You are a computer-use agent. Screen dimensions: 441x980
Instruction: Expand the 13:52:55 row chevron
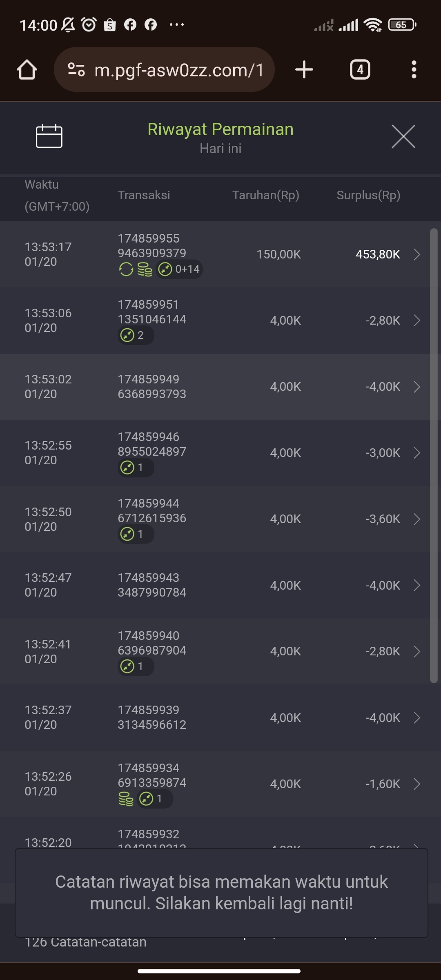417,453
